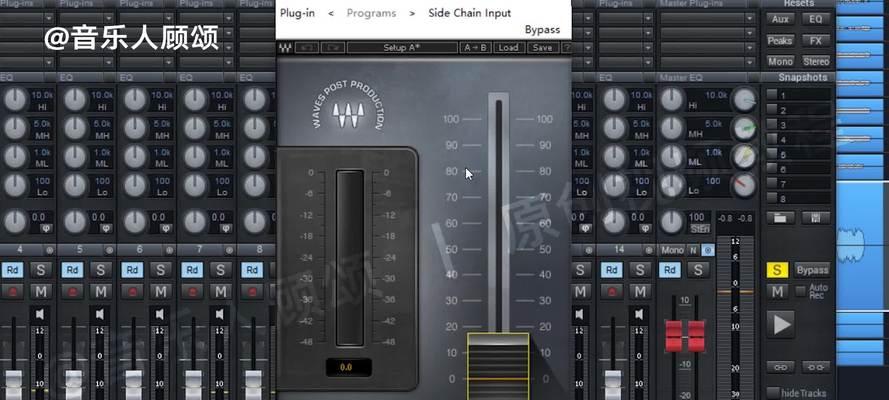Screen dimensions: 889x400
Task: Arm recording on mixer channel 4
Action: (x=12, y=291)
